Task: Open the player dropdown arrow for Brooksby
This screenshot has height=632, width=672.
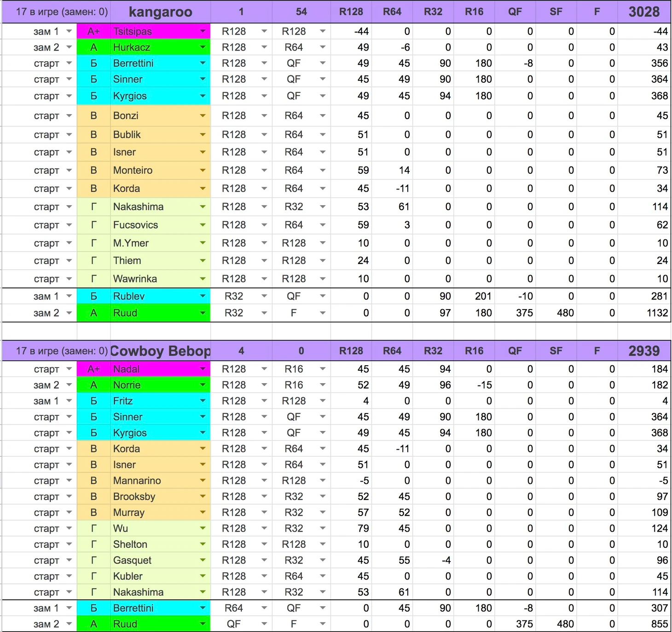Action: 203,497
